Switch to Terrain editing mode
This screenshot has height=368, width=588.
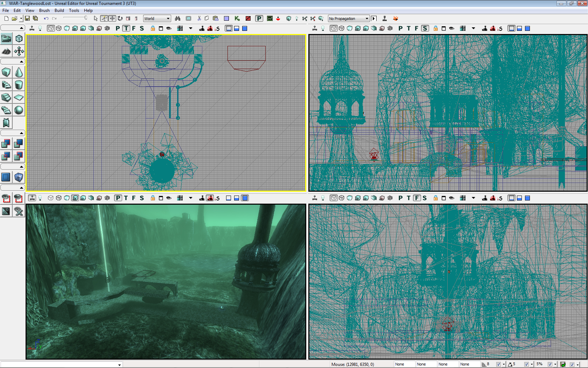click(6, 52)
